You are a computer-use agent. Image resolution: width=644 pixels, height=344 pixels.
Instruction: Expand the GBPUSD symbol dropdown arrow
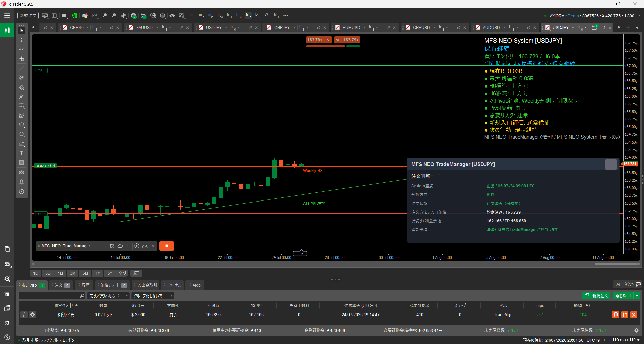434,28
